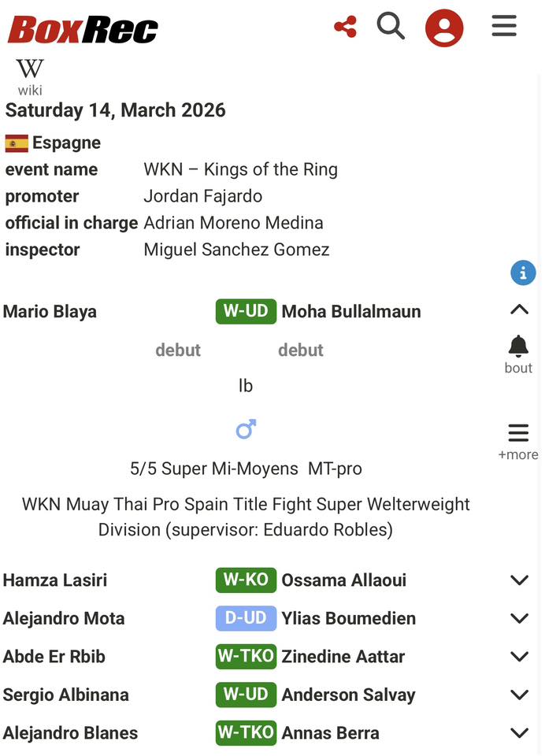Collapse the Mario Blaya bout details

tap(519, 310)
